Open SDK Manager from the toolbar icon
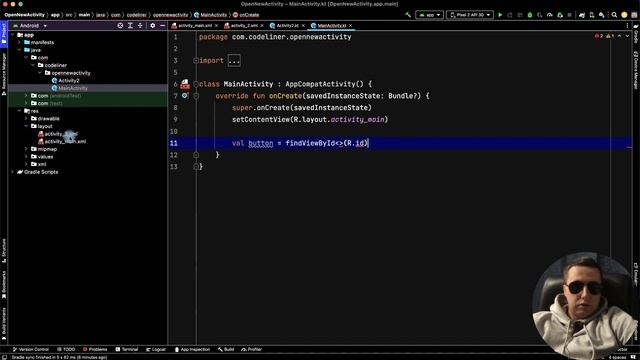 602,15
